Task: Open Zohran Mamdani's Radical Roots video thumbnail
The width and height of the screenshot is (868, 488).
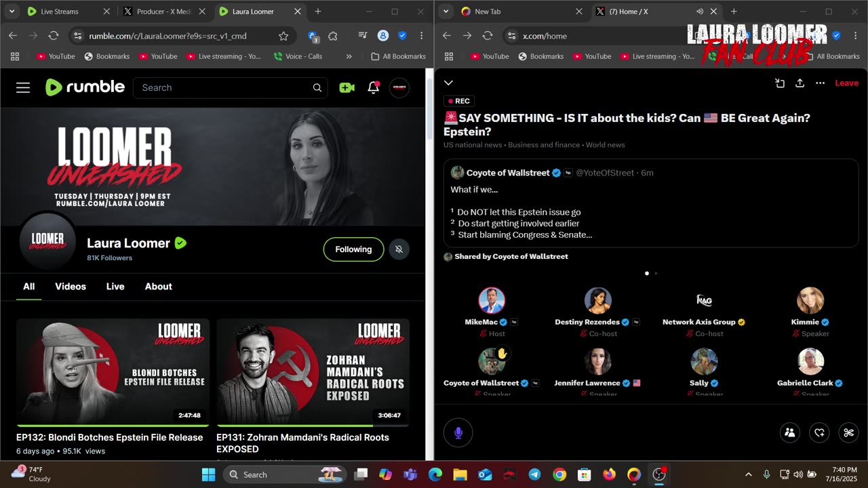Action: (x=313, y=372)
